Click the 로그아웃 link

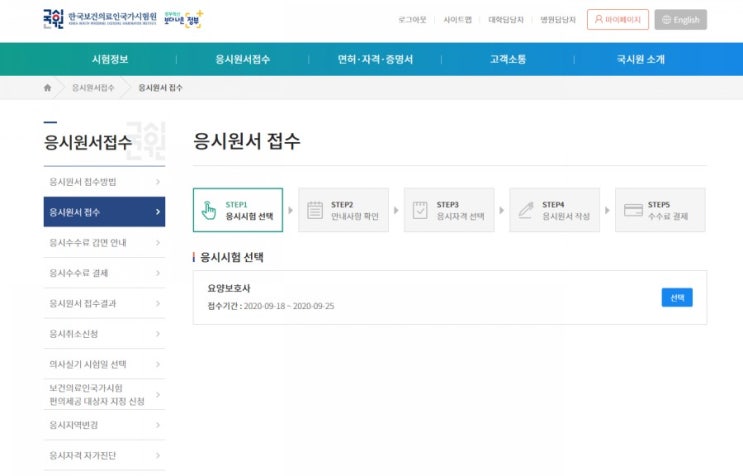point(412,19)
